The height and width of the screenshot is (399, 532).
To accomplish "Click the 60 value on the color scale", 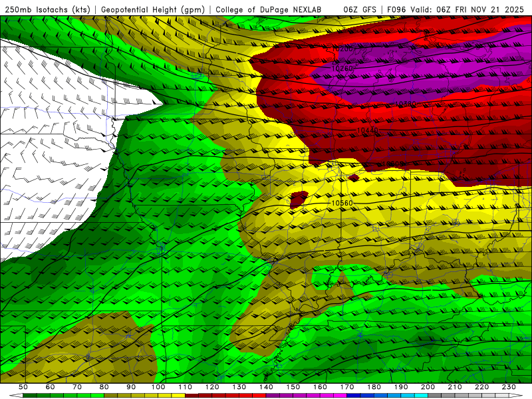I will (x=50, y=387).
